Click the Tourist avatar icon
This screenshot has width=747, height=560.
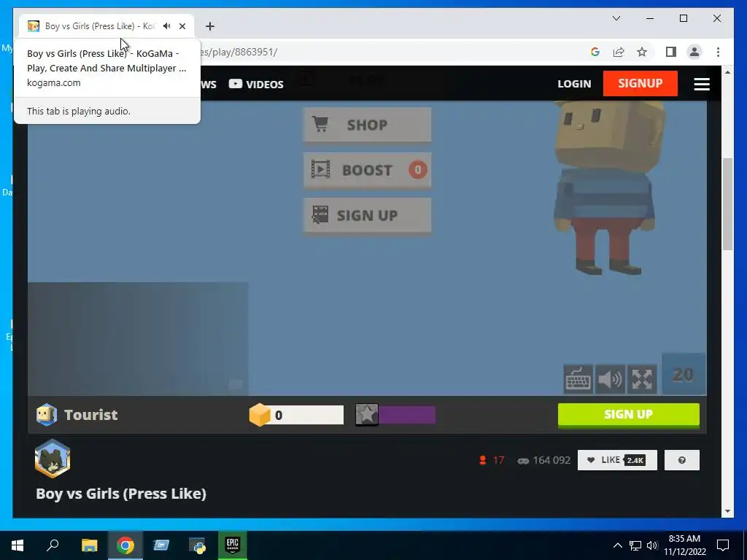[47, 414]
